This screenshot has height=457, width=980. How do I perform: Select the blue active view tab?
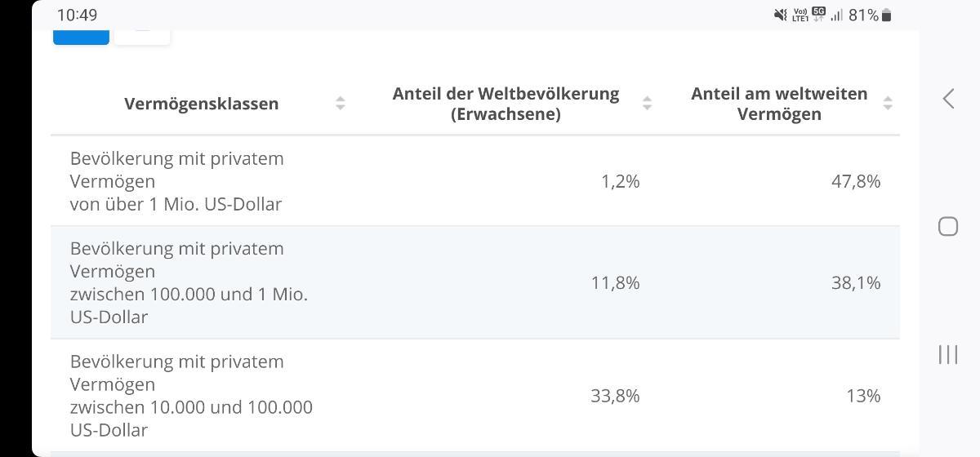[81, 34]
